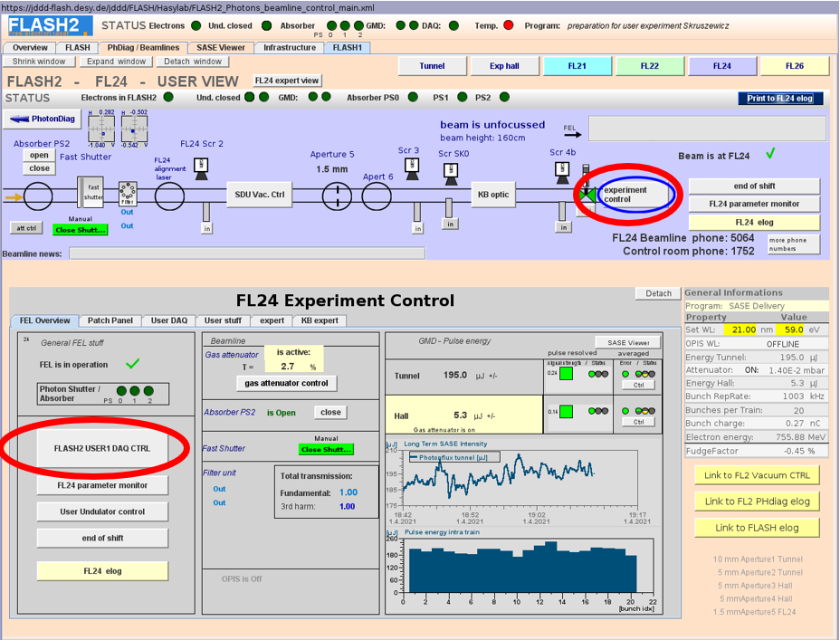Open the more phone numbers list
The width and height of the screenshot is (840, 640).
click(x=794, y=244)
